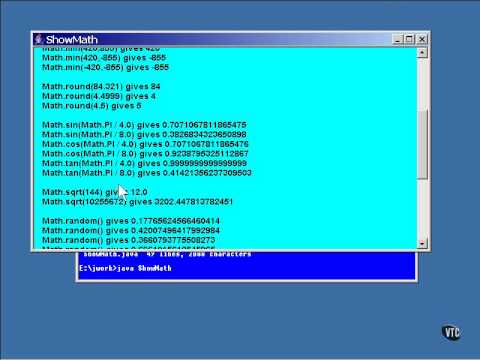
Task: Minimize the ShowMath window
Action: [397, 39]
